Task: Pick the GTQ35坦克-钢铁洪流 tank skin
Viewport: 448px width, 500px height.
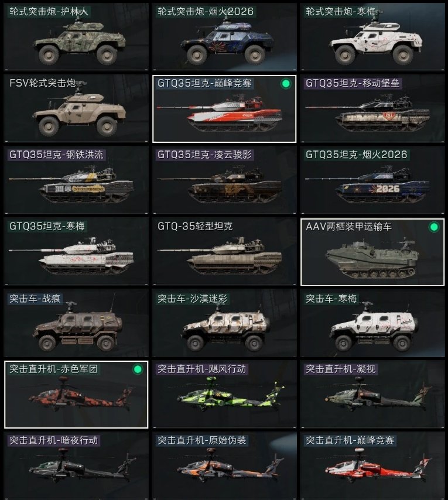Action: pyautogui.click(x=76, y=180)
